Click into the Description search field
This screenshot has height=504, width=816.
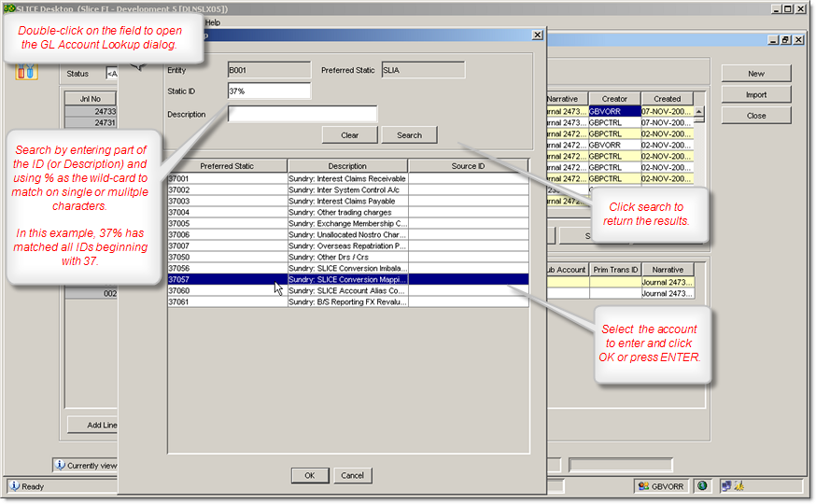click(302, 114)
